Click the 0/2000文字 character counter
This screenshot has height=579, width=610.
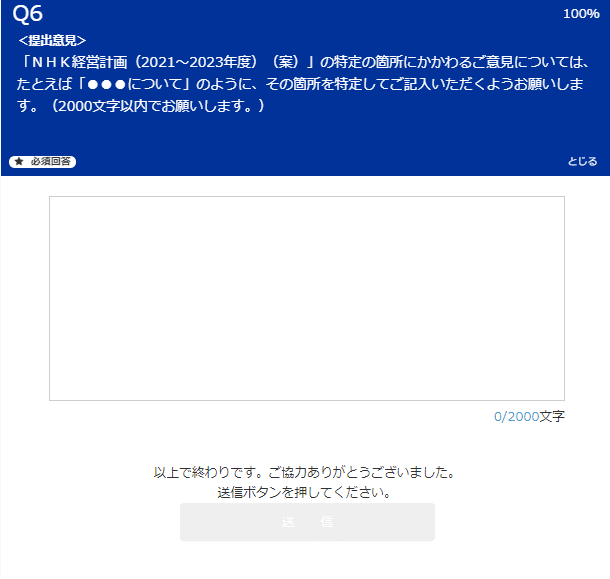pos(529,416)
